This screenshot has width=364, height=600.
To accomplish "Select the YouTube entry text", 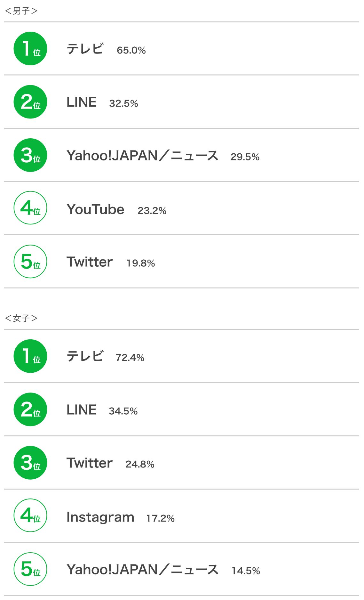I will click(95, 209).
